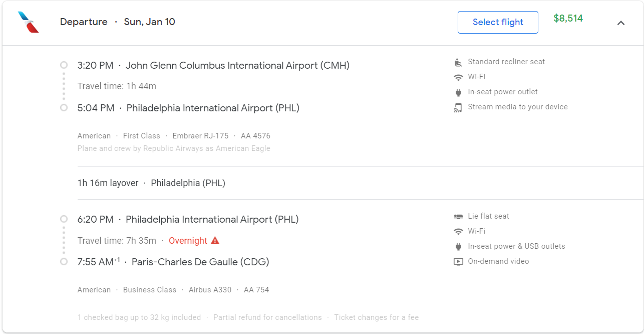
Task: Click the red overnight warning triangle
Action: point(215,241)
